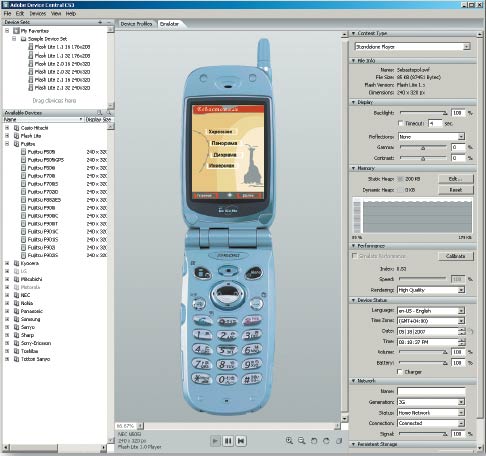486x456 pixels.
Task: Click the Name column header
Action: pyautogui.click(x=43, y=119)
